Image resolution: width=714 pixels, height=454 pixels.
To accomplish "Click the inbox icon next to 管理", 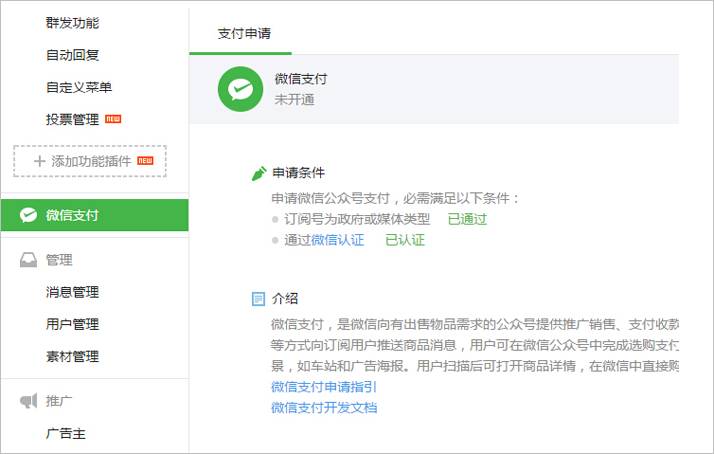I will (x=28, y=260).
